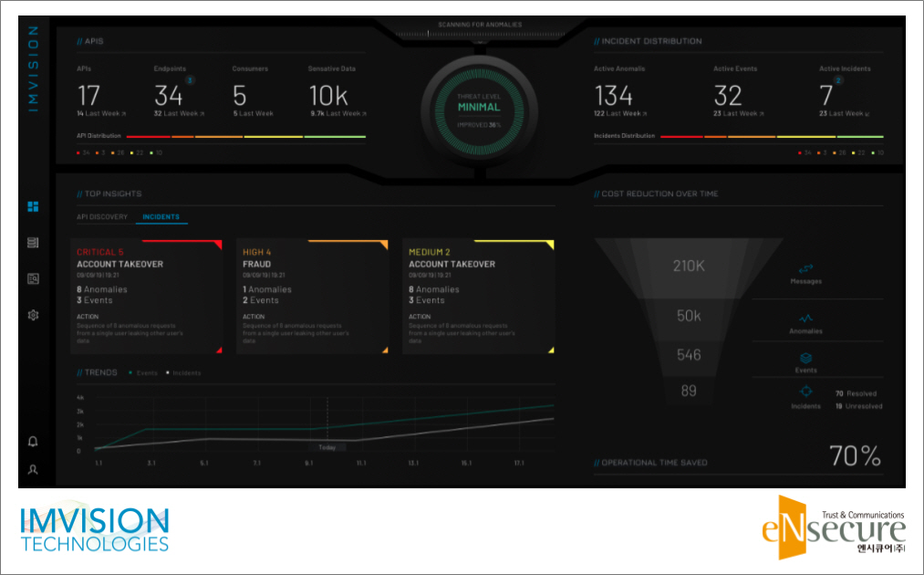Open the dashboard grid icon in sidebar
This screenshot has height=575, width=924.
pos(33,206)
